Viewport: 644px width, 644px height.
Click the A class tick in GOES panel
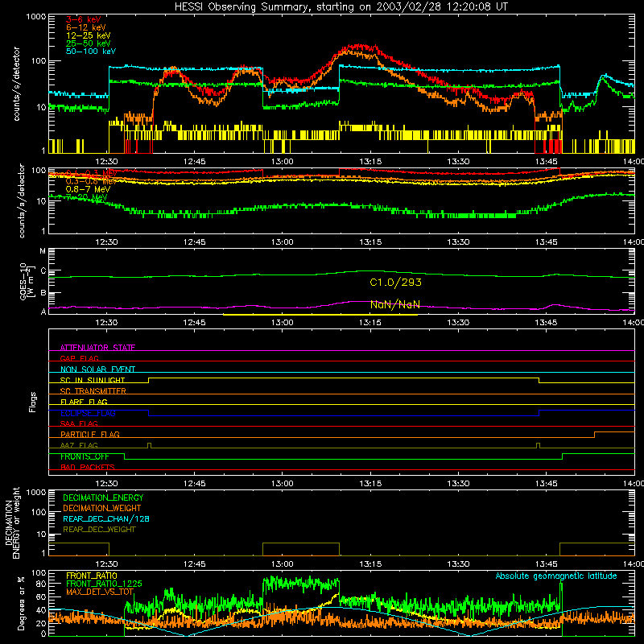(x=43, y=312)
